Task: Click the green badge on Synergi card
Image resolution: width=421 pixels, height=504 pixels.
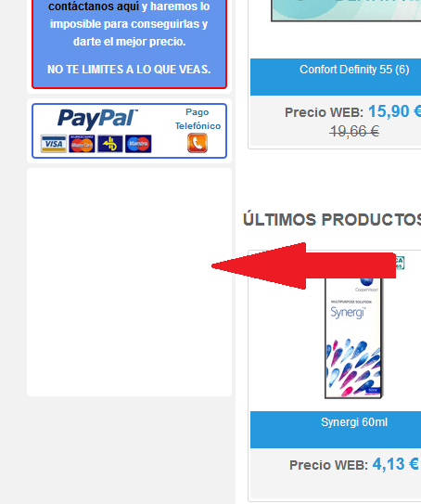Action: (x=400, y=263)
